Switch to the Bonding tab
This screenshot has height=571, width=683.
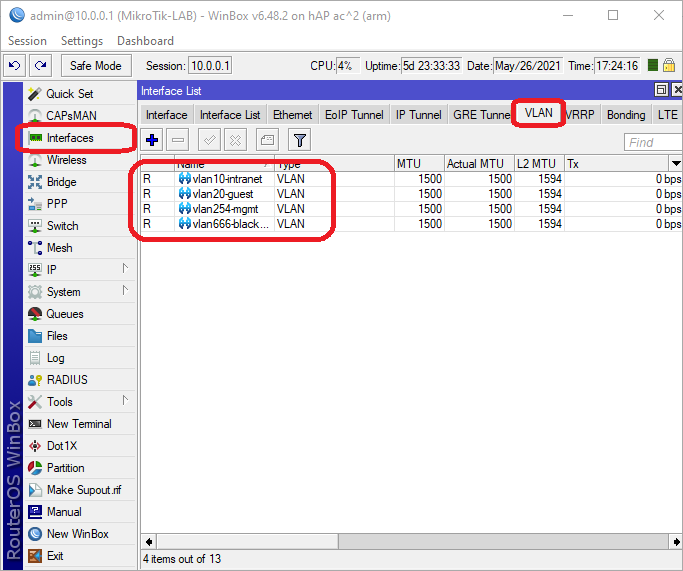point(626,115)
